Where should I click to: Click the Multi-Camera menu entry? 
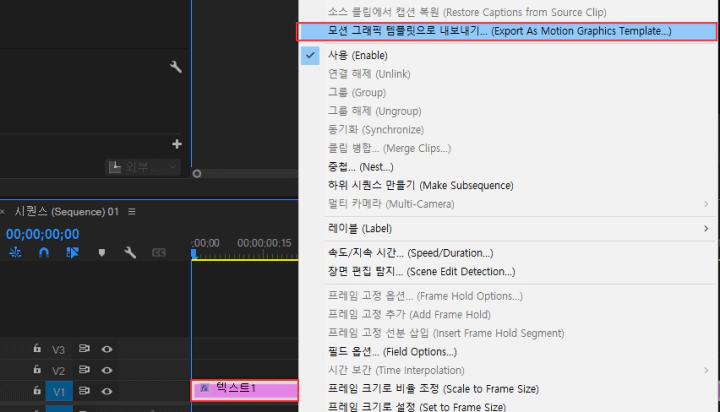(391, 204)
